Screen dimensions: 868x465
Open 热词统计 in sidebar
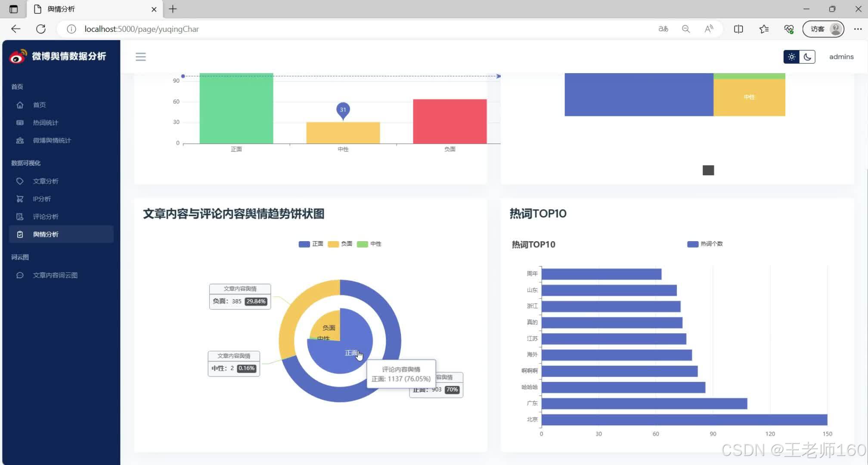(45, 123)
